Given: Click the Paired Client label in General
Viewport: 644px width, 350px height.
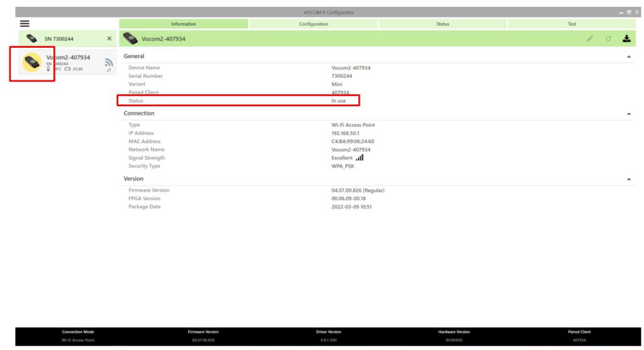Looking at the screenshot, I should coord(143,92).
